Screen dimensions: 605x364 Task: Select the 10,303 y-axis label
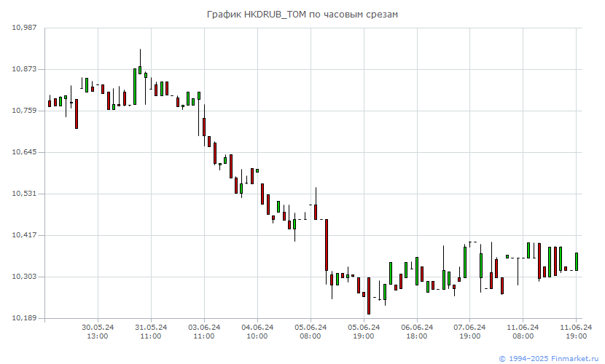click(x=24, y=277)
